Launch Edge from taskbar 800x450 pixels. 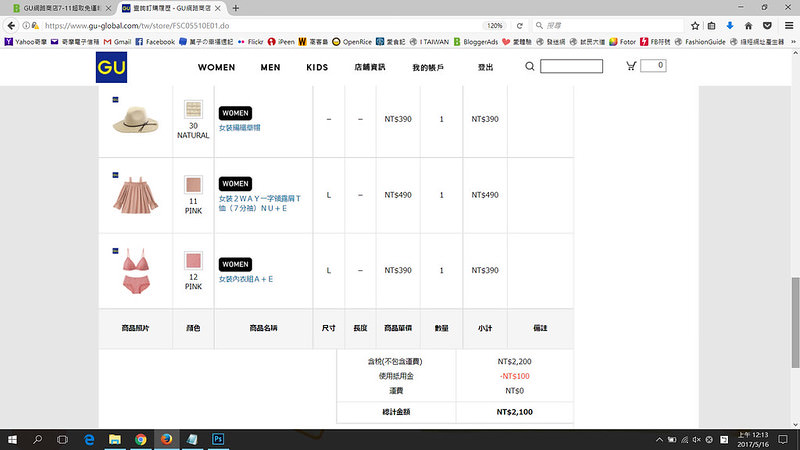click(89, 439)
